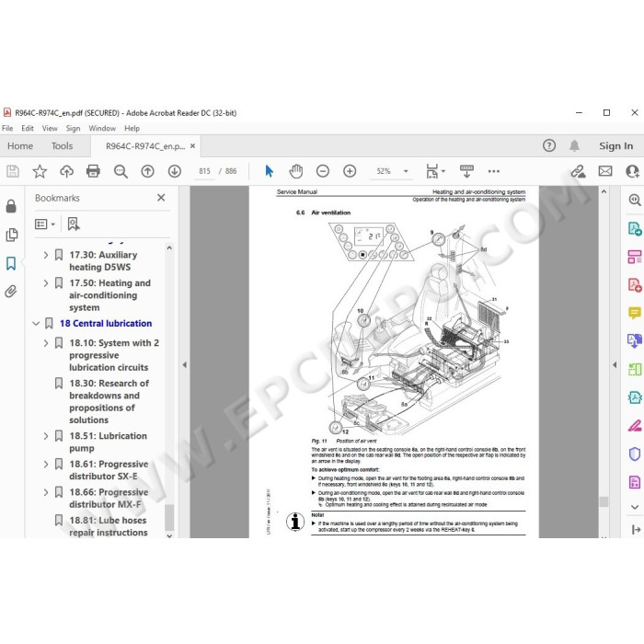Open the zoom level dropdown
The image size is (644, 644).
pyautogui.click(x=406, y=171)
